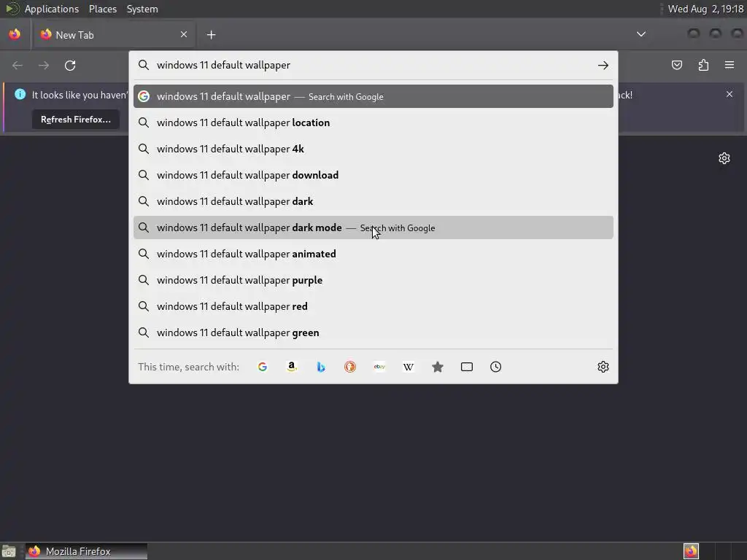Expand the list all tabs chevron

pos(641,34)
